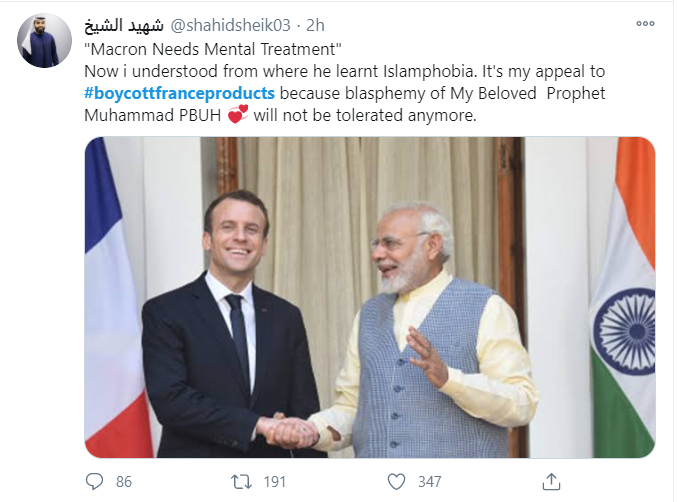Click the reply count 86
The width and height of the screenshot is (677, 502).
(x=124, y=482)
